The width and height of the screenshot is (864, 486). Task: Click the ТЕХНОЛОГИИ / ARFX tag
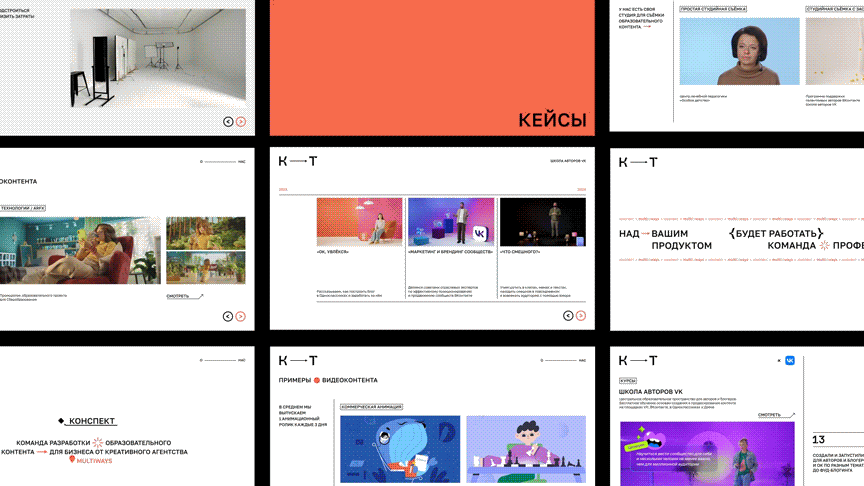pyautogui.click(x=23, y=208)
